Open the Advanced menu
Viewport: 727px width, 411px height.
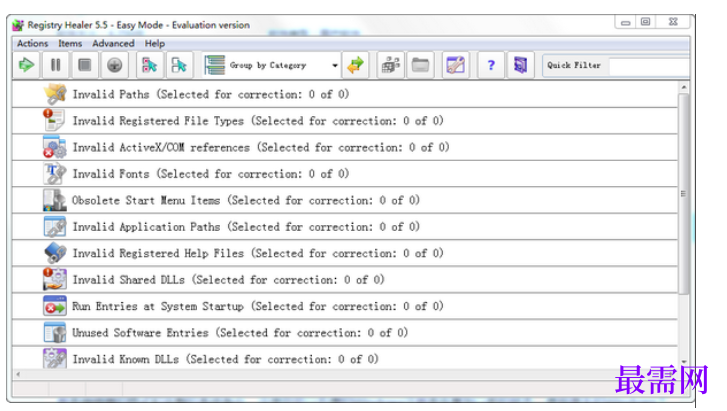[113, 44]
